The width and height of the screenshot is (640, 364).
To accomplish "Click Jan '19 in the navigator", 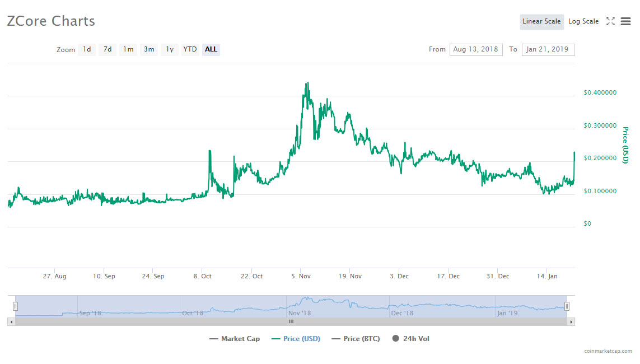I will pos(507,314).
